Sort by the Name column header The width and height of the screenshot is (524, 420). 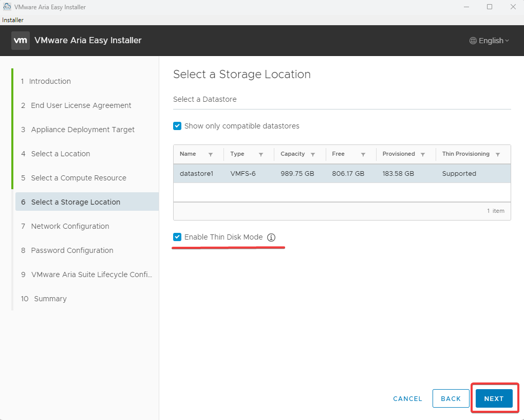(188, 154)
